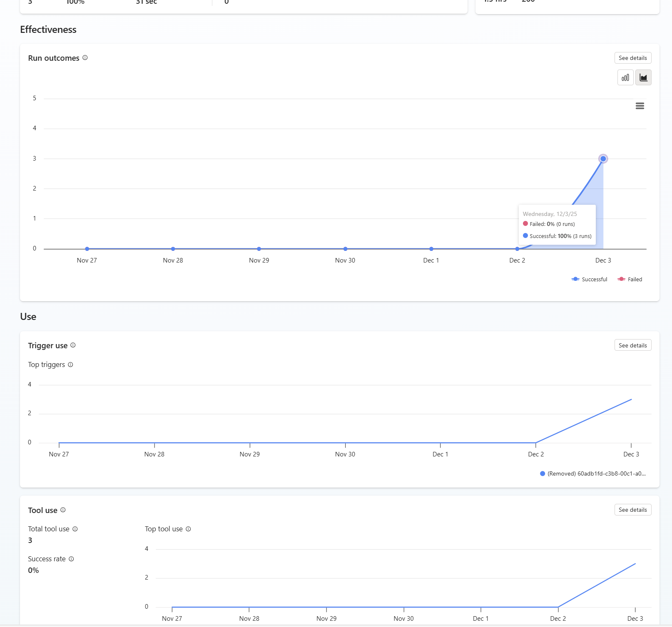Click the info icon beside Top triggers
Screen dimensions: 672x627
70,365
